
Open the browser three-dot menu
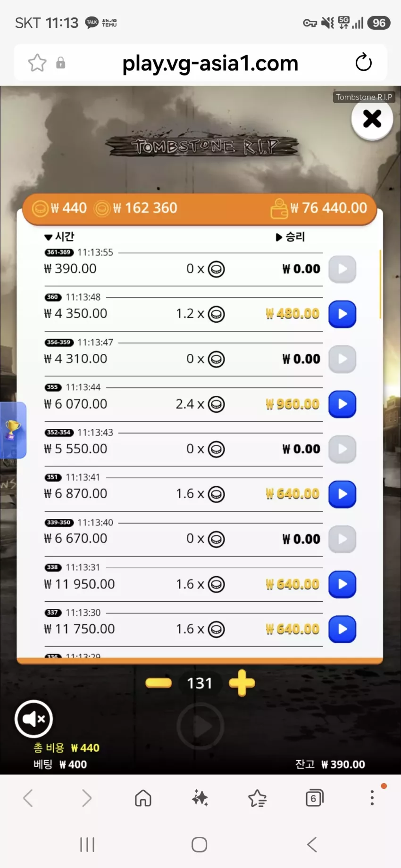pyautogui.click(x=372, y=798)
